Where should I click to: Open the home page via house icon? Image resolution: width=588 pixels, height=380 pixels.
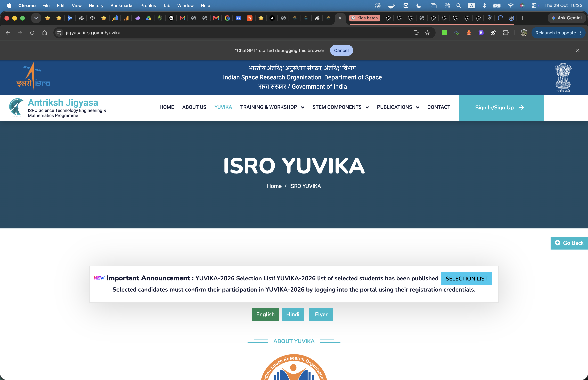pyautogui.click(x=44, y=32)
